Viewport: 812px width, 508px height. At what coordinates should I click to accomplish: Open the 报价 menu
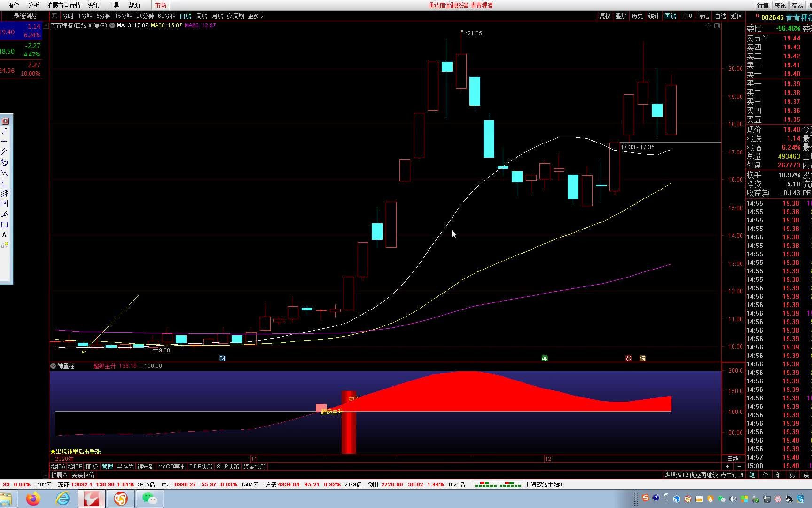click(x=14, y=5)
